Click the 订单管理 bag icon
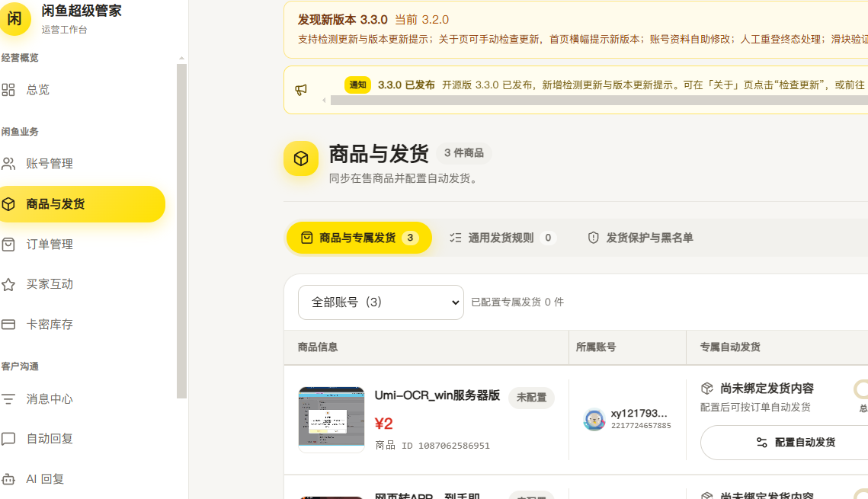This screenshot has height=499, width=868. pyautogui.click(x=8, y=245)
